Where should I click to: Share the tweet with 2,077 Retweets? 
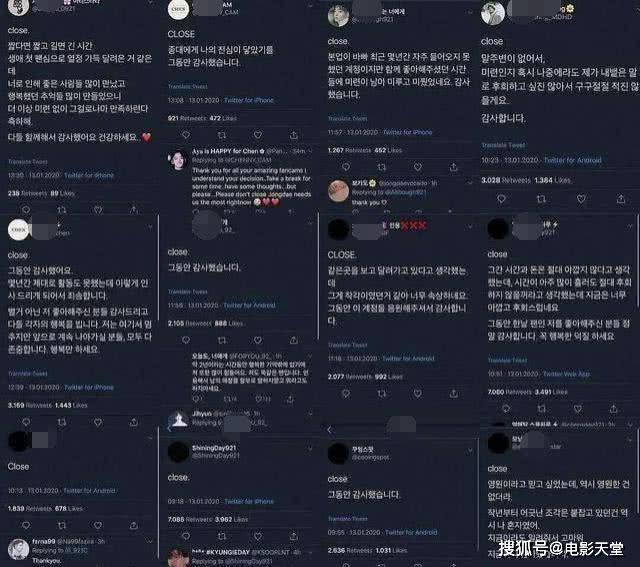[453, 394]
